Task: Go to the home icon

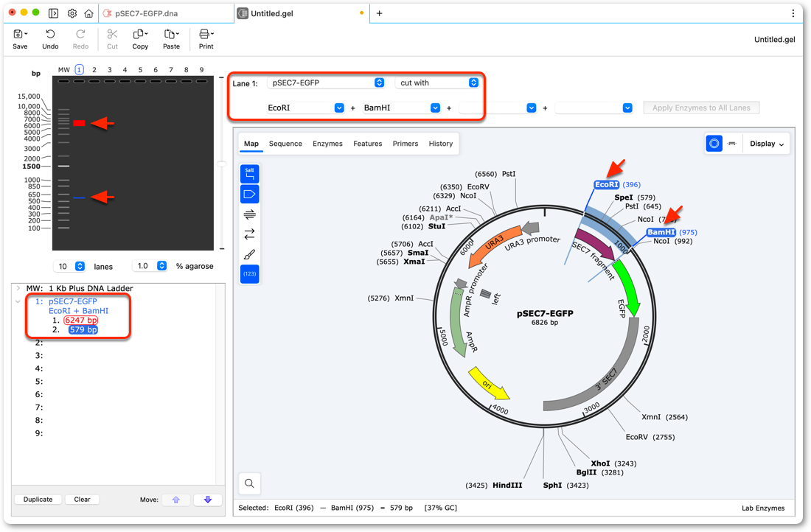Action: [x=89, y=13]
